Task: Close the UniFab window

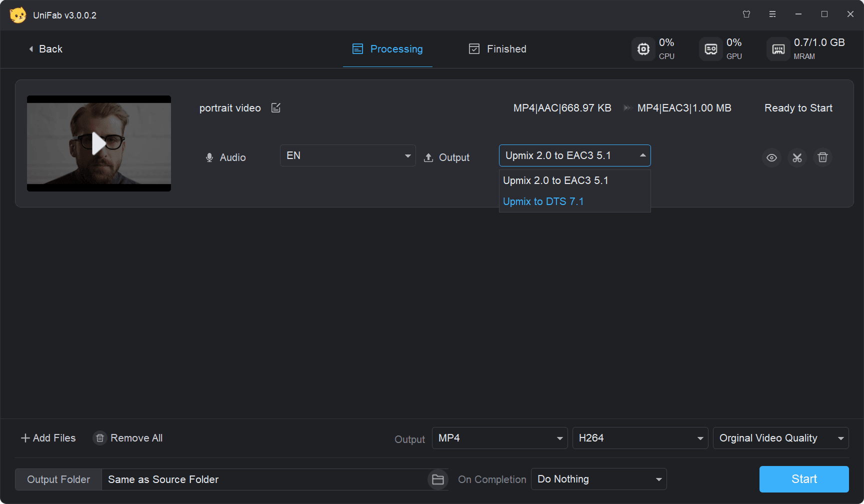Action: (x=850, y=14)
